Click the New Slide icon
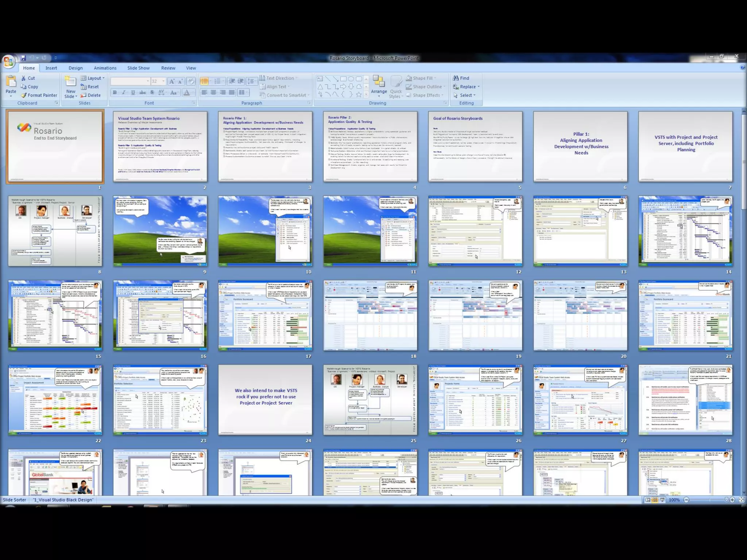 (70, 82)
